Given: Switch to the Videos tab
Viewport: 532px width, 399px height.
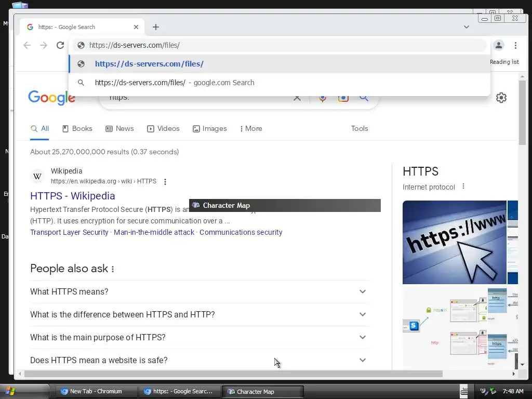Looking at the screenshot, I should point(163,129).
